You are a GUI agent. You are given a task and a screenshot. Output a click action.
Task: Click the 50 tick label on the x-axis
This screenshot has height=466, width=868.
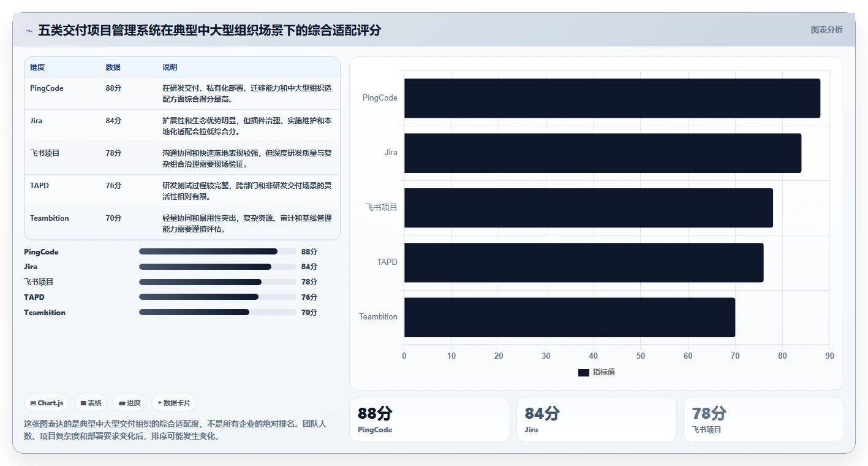pos(641,356)
